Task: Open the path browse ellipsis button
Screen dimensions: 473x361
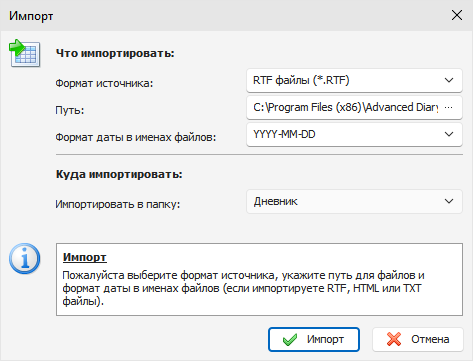Action: point(449,107)
